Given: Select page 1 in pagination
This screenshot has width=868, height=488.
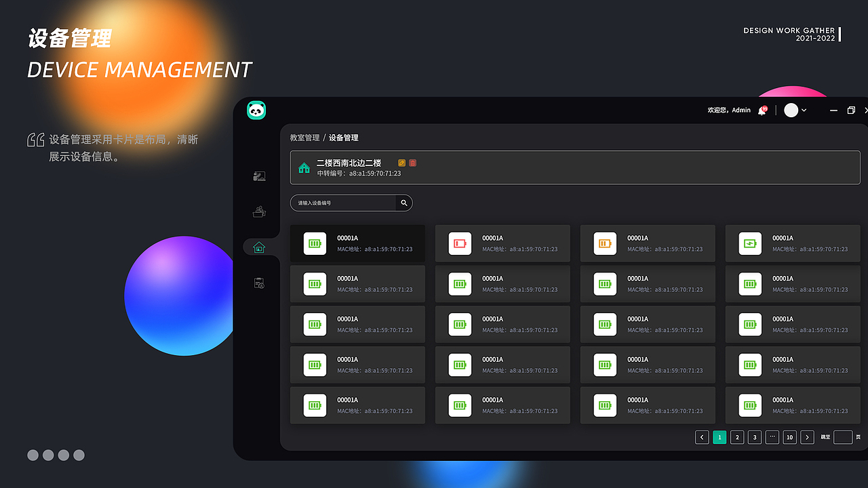Looking at the screenshot, I should (x=719, y=437).
